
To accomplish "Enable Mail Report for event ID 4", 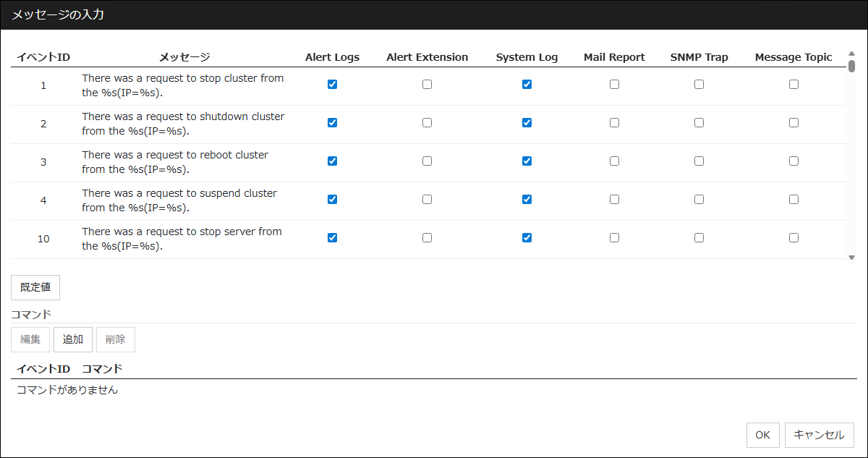I will tap(614, 199).
